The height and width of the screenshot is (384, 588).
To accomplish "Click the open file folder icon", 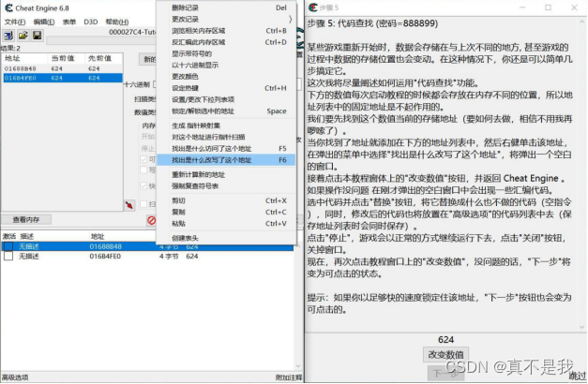I will point(23,36).
